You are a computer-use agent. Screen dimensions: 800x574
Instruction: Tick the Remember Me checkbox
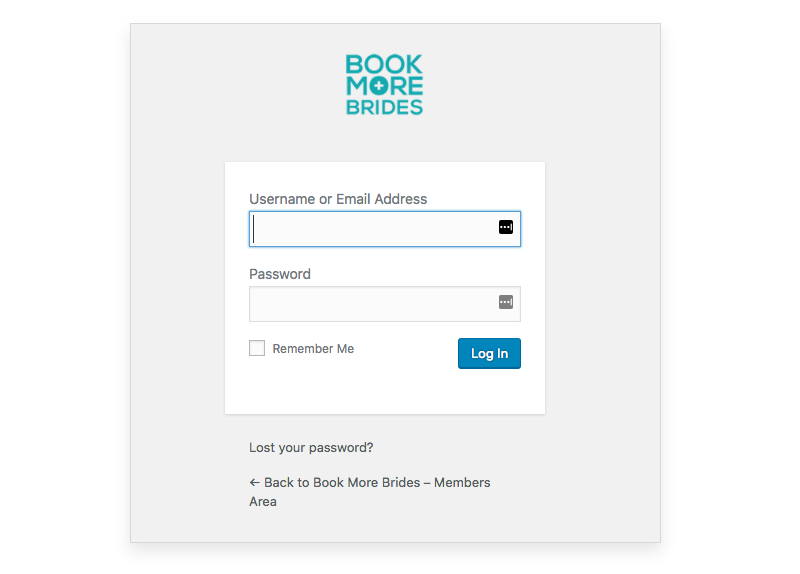pyautogui.click(x=257, y=348)
